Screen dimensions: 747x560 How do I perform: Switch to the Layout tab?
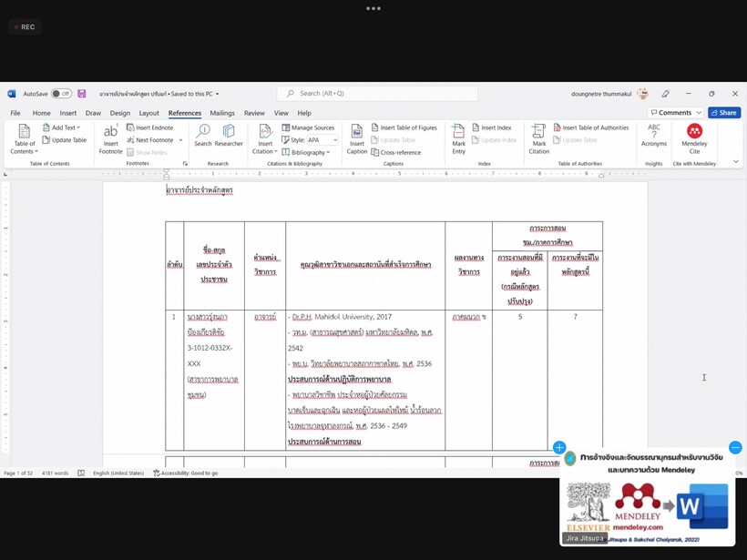coord(149,113)
